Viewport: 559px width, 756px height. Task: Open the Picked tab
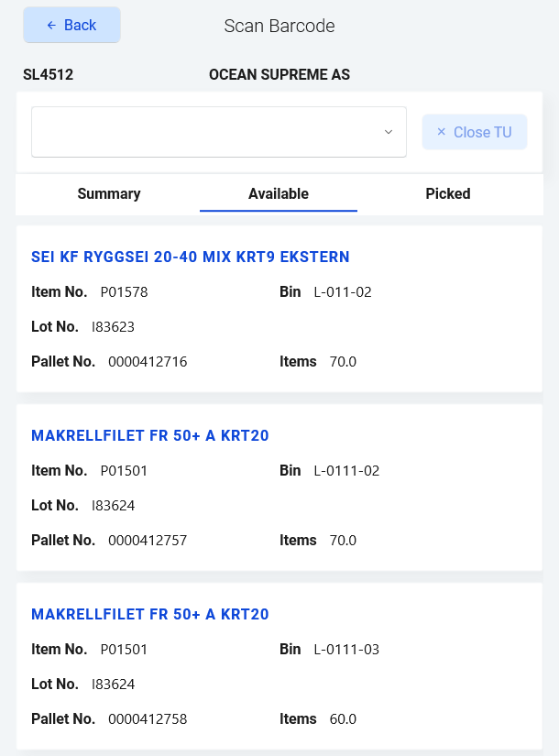click(x=448, y=194)
